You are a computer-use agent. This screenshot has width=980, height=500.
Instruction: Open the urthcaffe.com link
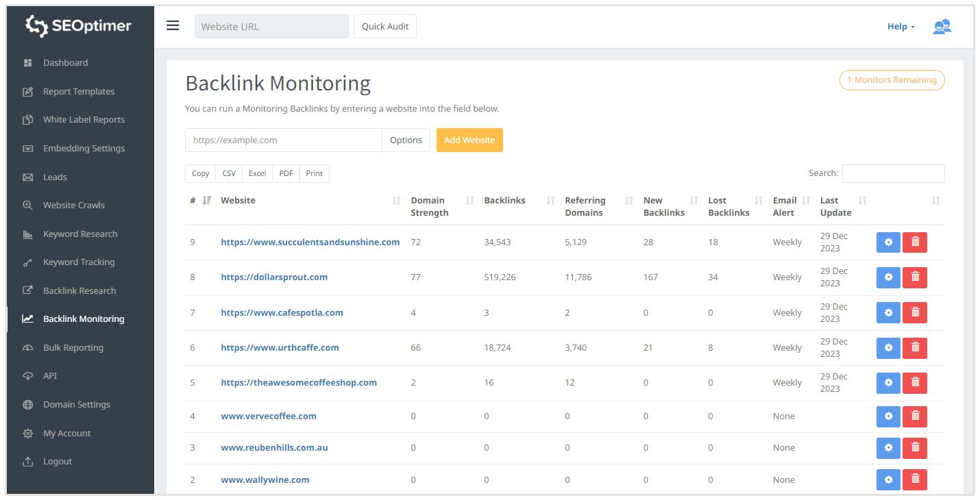(x=280, y=347)
